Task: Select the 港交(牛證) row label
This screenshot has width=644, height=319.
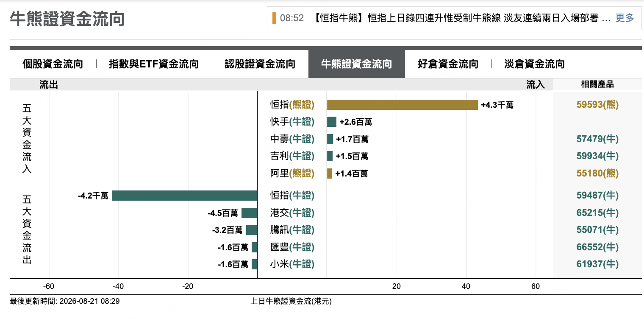Action: [x=292, y=213]
